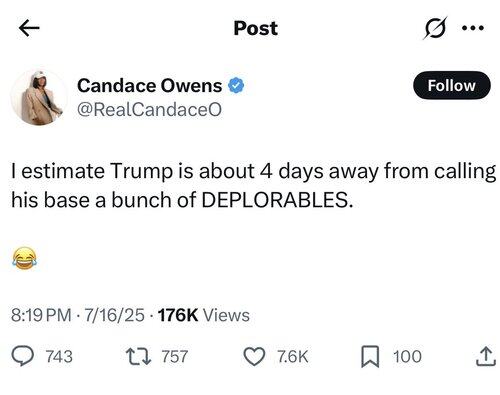This screenshot has height=395, width=500.
Task: Reply using the speech bubble icon
Action: pos(23,356)
